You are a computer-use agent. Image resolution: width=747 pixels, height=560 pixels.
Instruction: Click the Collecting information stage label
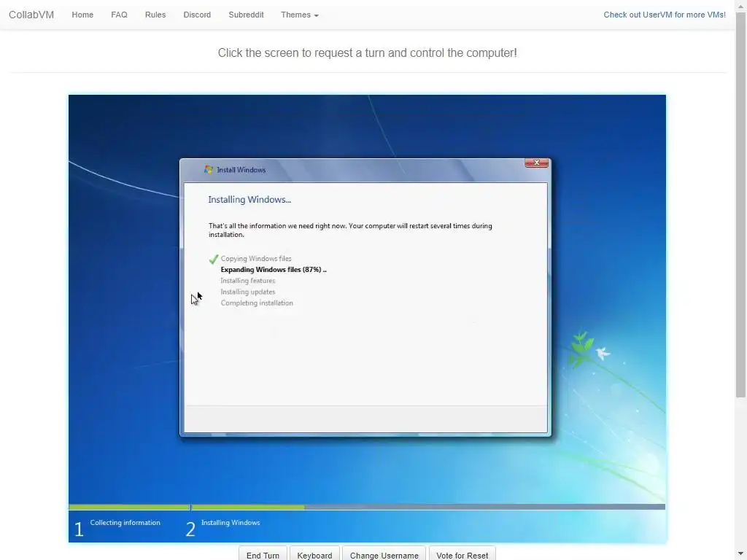[x=125, y=522]
